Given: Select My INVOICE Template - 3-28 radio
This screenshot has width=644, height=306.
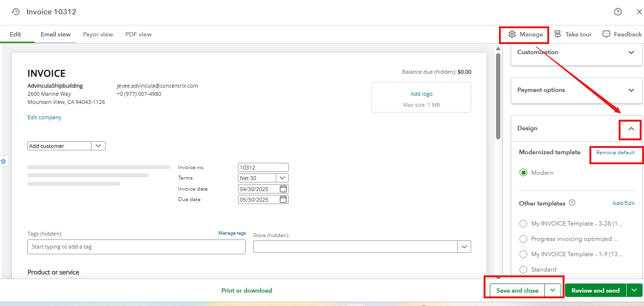Looking at the screenshot, I should tap(523, 224).
